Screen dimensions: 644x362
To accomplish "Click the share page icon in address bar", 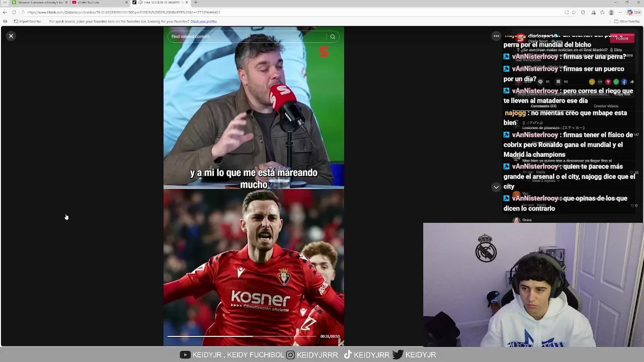I will point(567,12).
